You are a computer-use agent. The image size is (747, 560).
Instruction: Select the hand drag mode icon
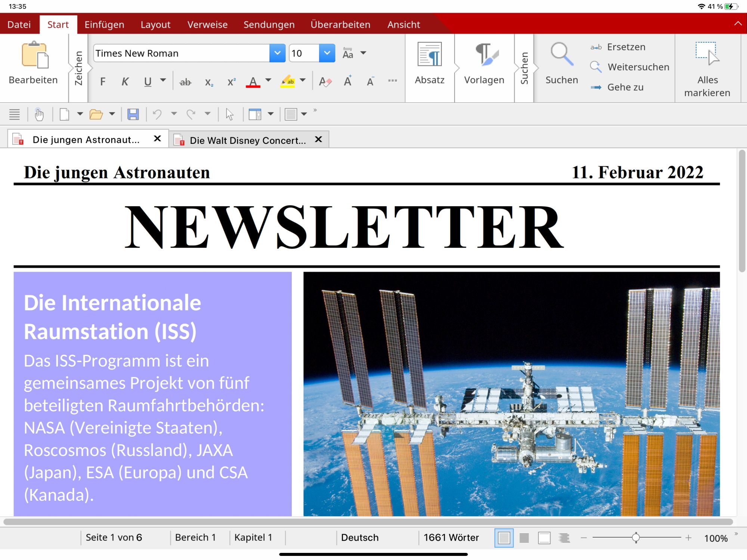pyautogui.click(x=39, y=114)
